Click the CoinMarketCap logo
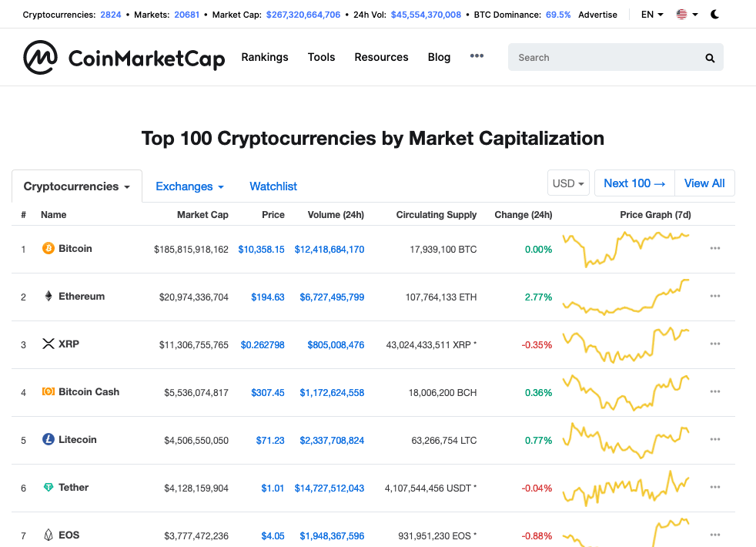 tap(124, 58)
